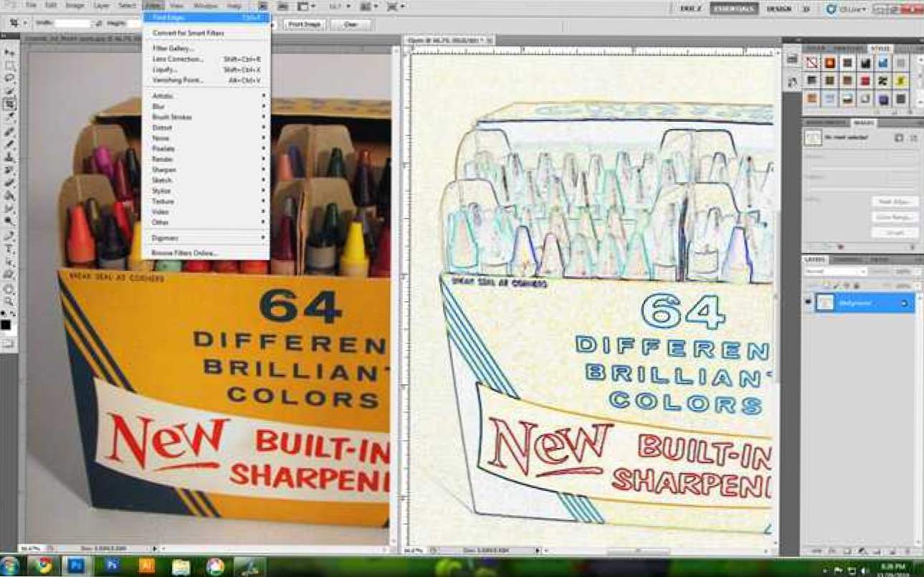This screenshot has height=577, width=924.
Task: Add a vector mask in Masks panel
Action: coord(914,138)
